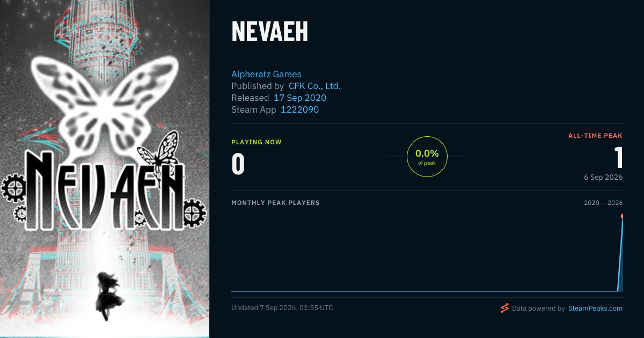Click the All-Time Peak value of 1
644x338 pixels.
click(618, 158)
